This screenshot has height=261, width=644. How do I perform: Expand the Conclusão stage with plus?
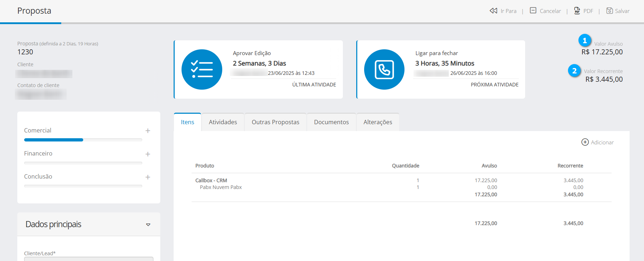[148, 177]
